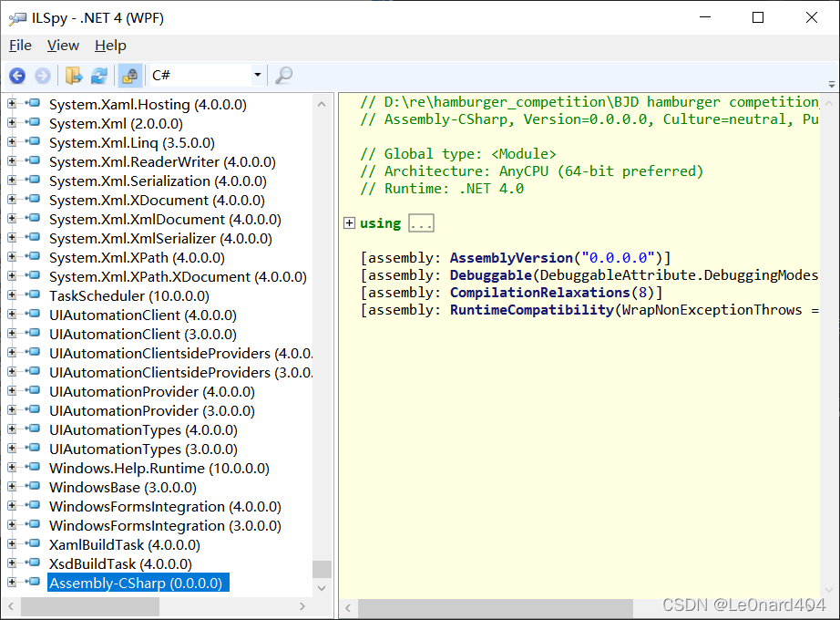Select UIAutomationTypes (3.0.0.0)

coord(144,449)
